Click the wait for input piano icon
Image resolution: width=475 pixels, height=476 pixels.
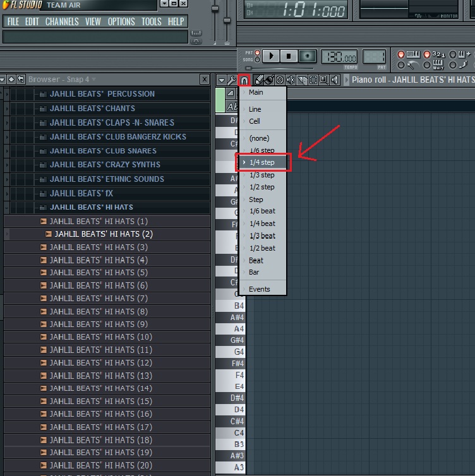(438, 64)
